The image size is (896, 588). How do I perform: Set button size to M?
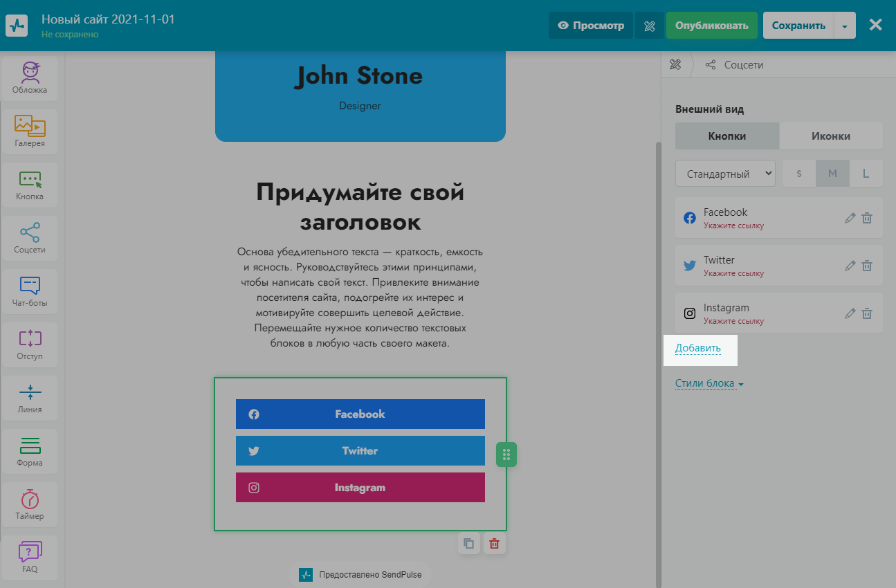click(832, 174)
